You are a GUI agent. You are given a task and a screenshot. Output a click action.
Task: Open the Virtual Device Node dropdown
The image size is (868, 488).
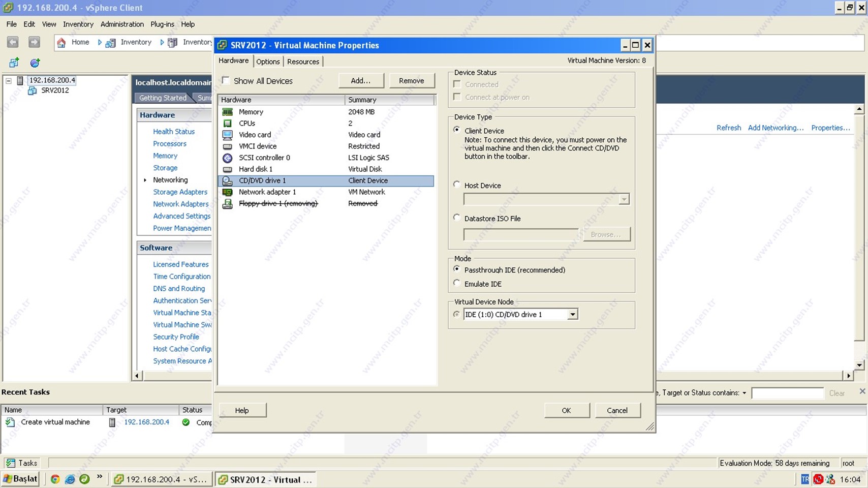pyautogui.click(x=572, y=315)
